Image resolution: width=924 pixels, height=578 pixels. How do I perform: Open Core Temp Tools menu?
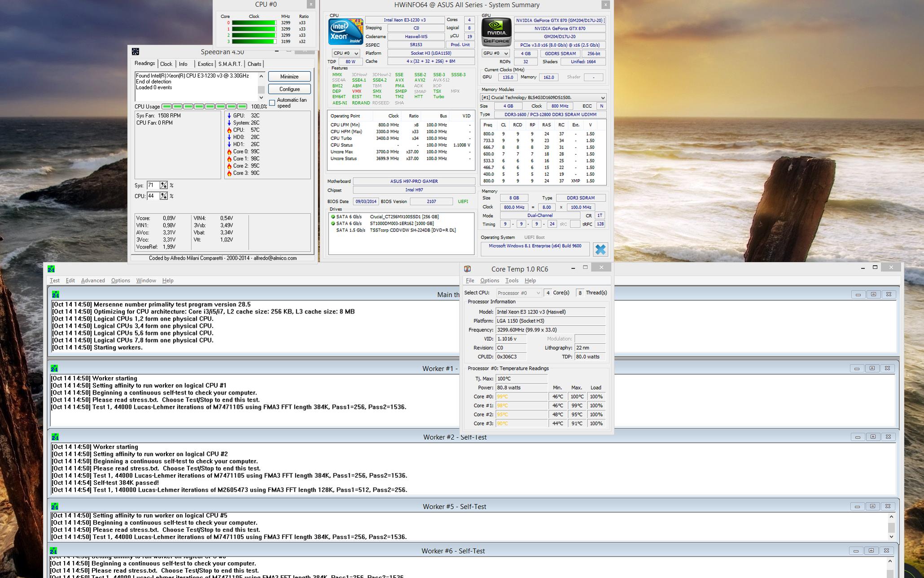pyautogui.click(x=512, y=281)
